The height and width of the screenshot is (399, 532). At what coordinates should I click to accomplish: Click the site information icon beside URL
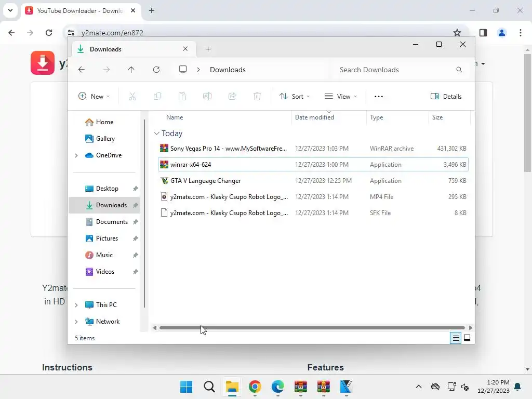point(71,33)
